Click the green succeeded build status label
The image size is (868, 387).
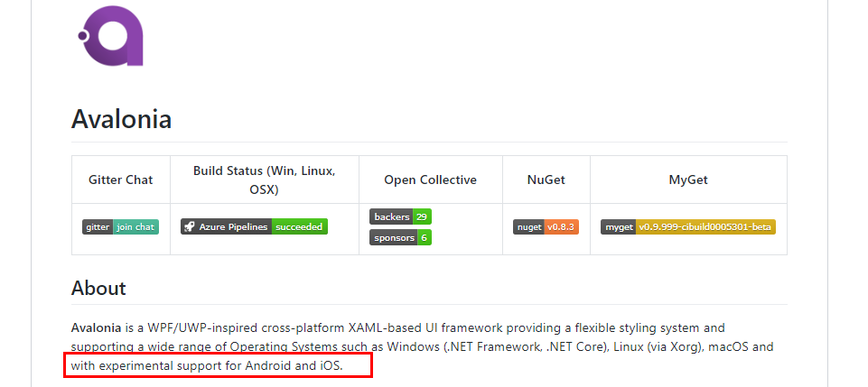pyautogui.click(x=299, y=226)
